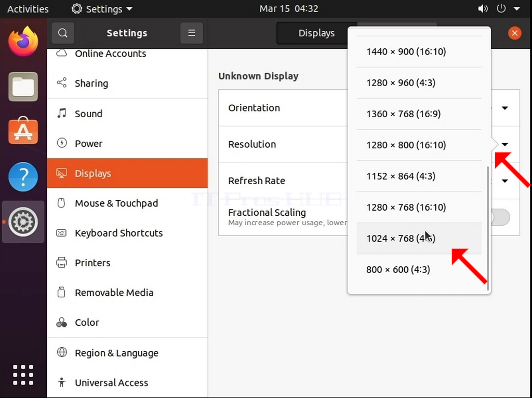532x398 pixels.
Task: Open Mouse & Touchpad settings
Action: (x=128, y=203)
